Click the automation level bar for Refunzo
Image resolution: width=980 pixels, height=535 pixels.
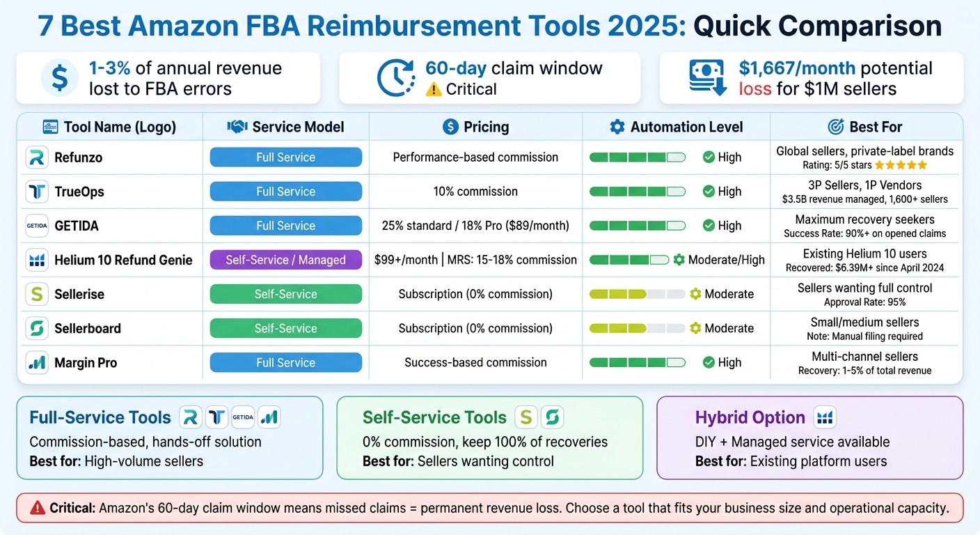(638, 157)
